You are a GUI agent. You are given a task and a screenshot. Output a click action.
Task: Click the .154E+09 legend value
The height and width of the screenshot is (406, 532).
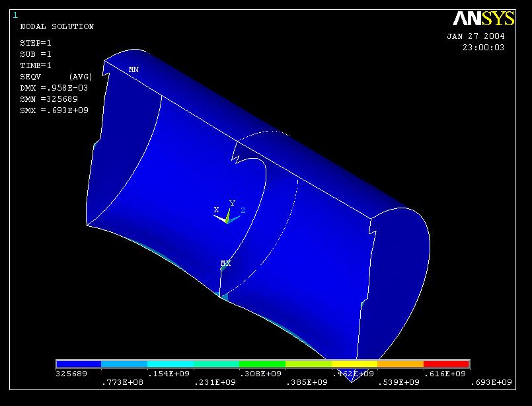coord(169,374)
